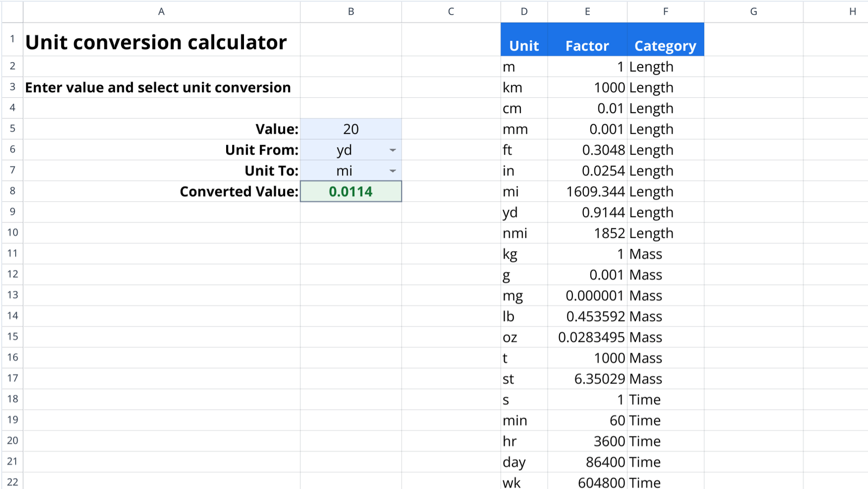
Task: Select the title cell Unit conversion calculator
Action: [x=162, y=40]
